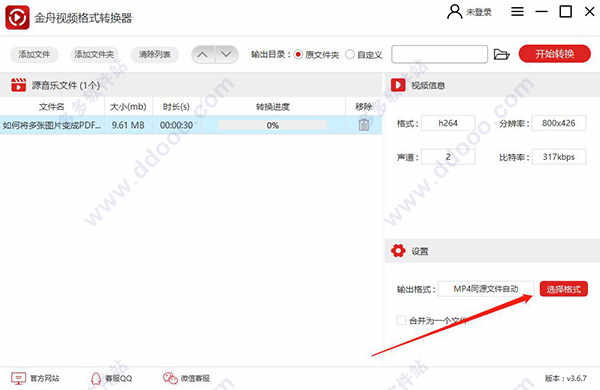Image resolution: width=600 pixels, height=390 pixels.
Task: Open the 未登录 user account icon
Action: 454,12
